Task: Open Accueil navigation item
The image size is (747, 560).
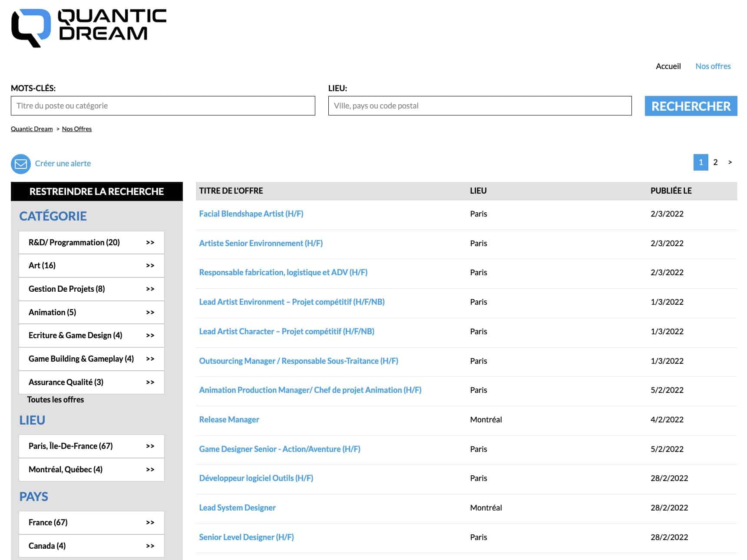Action: (x=668, y=66)
